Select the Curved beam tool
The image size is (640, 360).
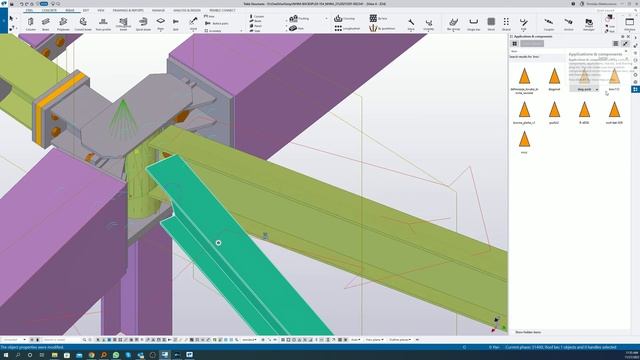point(83,24)
